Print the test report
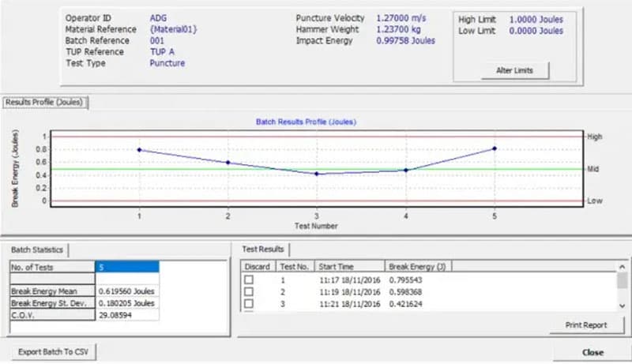 click(x=586, y=325)
